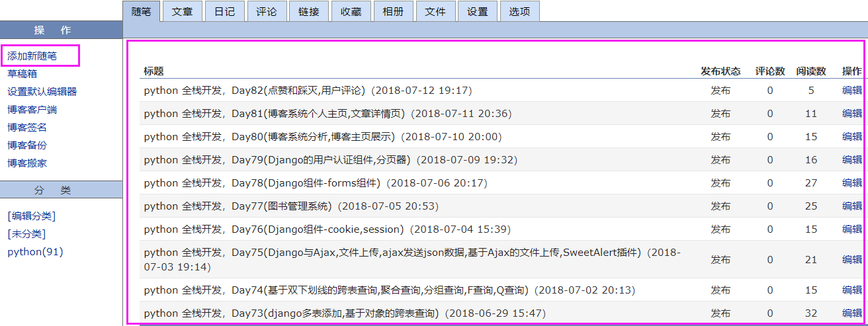
Task: Open the 博客签名 link
Action: 27,128
